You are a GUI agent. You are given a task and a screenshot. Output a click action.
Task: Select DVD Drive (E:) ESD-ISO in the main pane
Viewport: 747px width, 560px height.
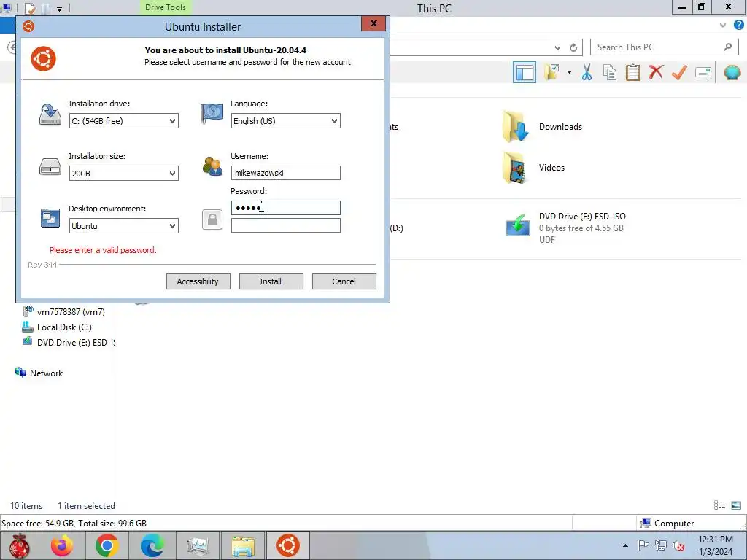566,227
